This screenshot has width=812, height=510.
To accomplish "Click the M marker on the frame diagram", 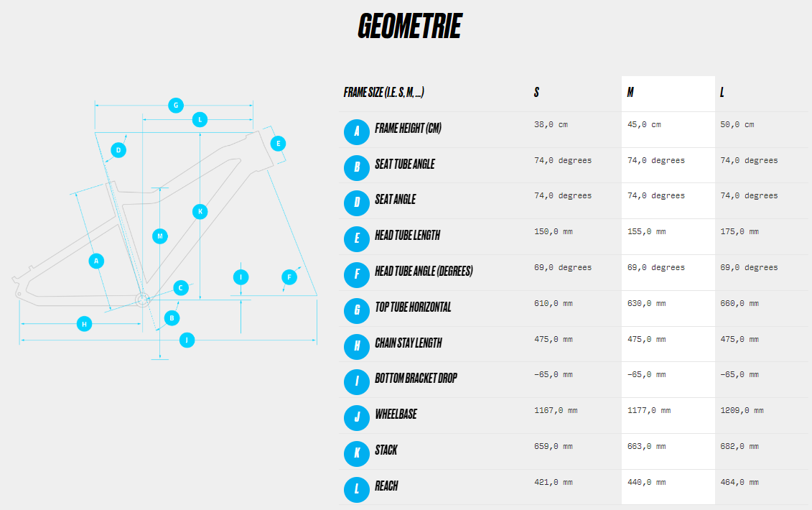I will [x=159, y=236].
